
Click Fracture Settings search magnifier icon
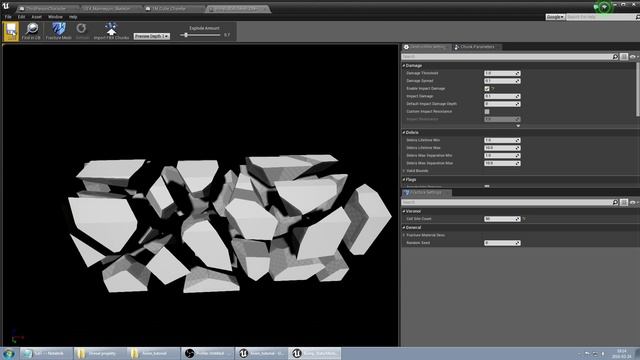(615, 202)
